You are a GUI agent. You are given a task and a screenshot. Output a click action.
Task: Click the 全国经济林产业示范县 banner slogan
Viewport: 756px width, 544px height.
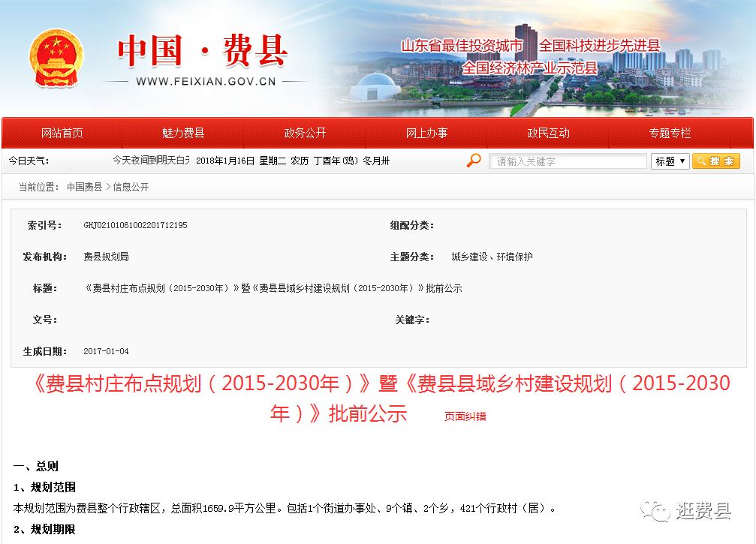click(530, 68)
